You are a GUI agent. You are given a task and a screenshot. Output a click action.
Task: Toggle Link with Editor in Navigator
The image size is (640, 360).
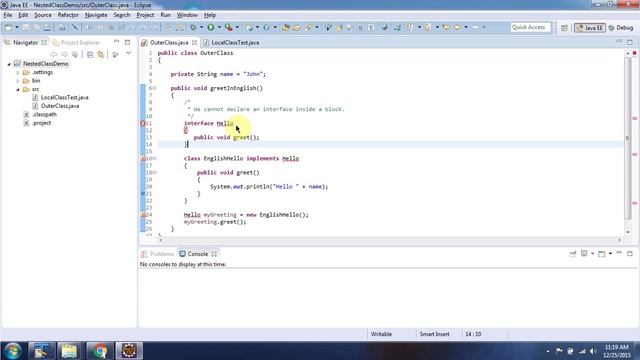100,54
